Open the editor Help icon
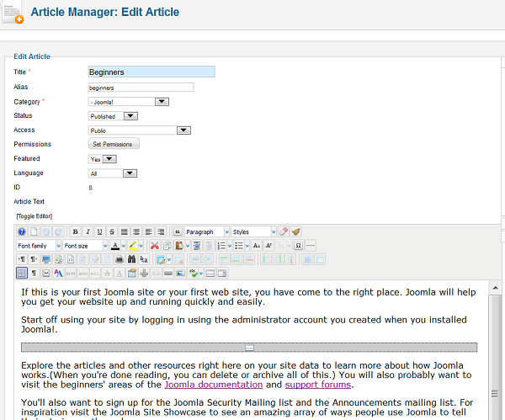The width and height of the screenshot is (505, 420). pyautogui.click(x=22, y=231)
